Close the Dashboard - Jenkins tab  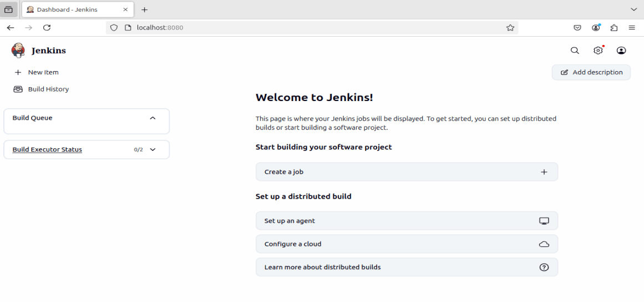(126, 9)
